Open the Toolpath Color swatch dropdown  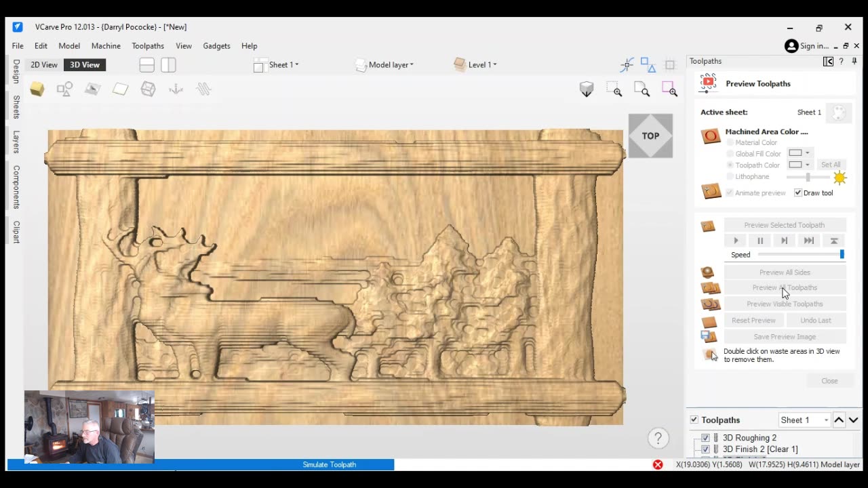click(800, 165)
